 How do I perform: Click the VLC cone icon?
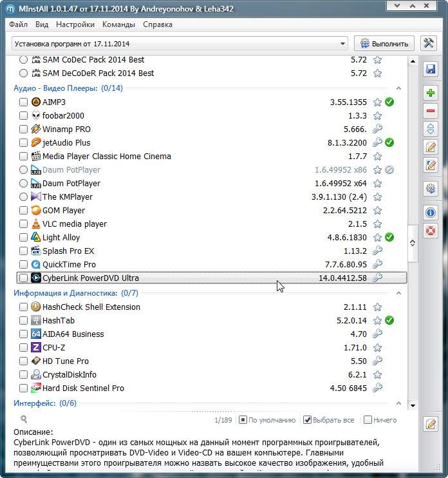[x=35, y=224]
